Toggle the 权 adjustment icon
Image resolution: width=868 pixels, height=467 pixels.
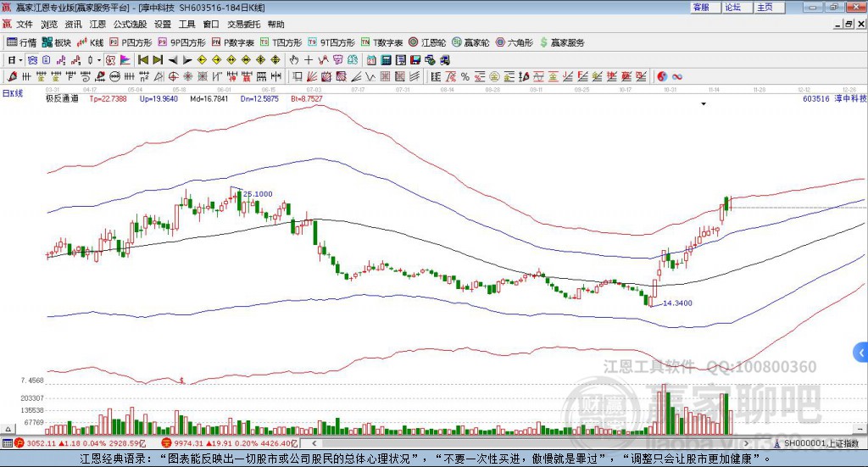tap(110, 60)
